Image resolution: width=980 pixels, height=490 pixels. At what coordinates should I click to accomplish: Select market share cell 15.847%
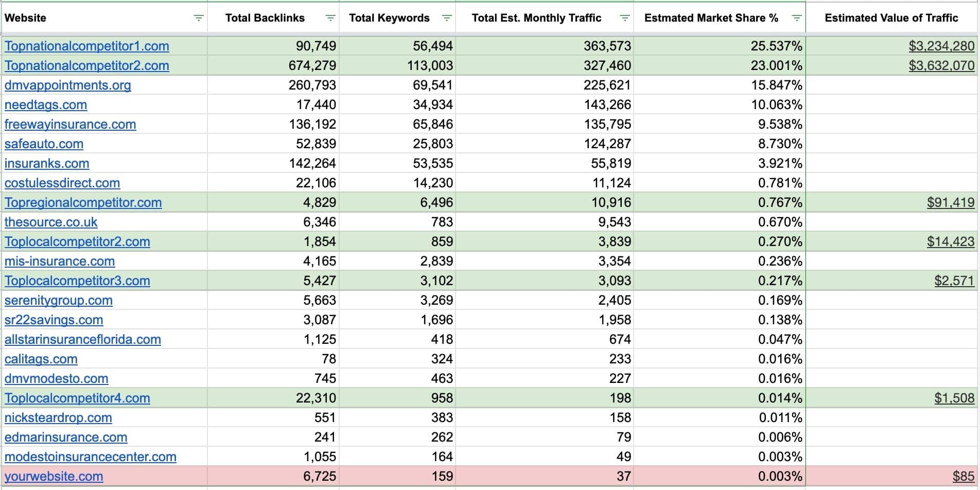[x=720, y=85]
